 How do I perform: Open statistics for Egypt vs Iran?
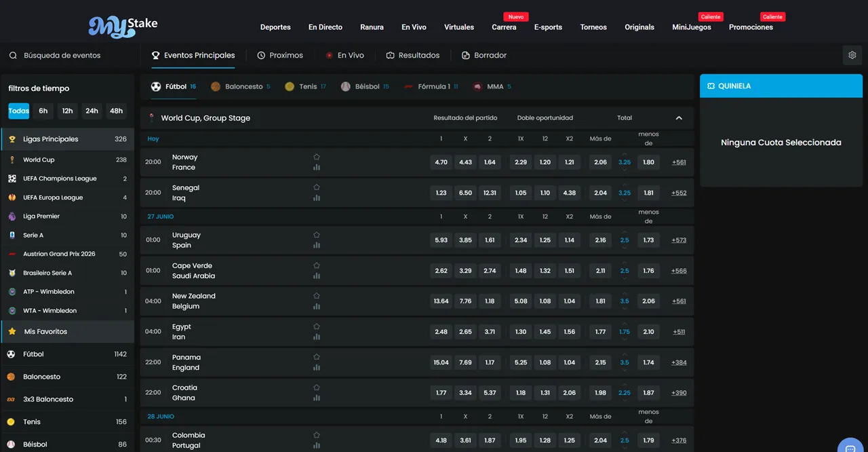pyautogui.click(x=317, y=337)
